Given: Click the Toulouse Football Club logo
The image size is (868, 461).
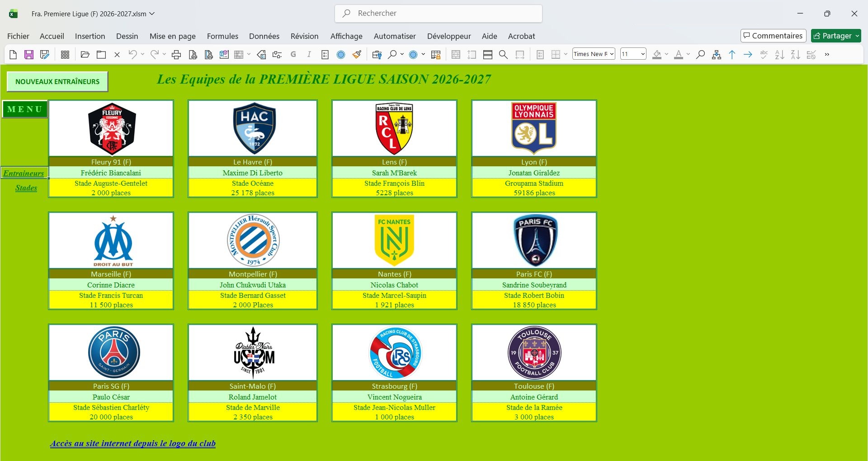Looking at the screenshot, I should (534, 353).
